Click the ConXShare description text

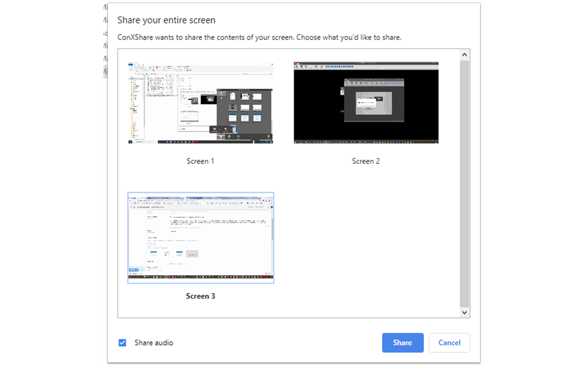coord(260,37)
